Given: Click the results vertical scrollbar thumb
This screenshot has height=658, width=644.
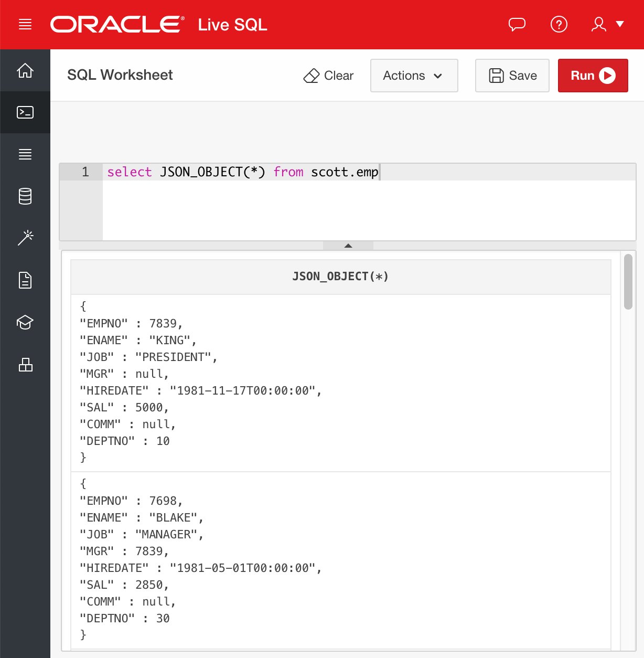Looking at the screenshot, I should point(628,282).
